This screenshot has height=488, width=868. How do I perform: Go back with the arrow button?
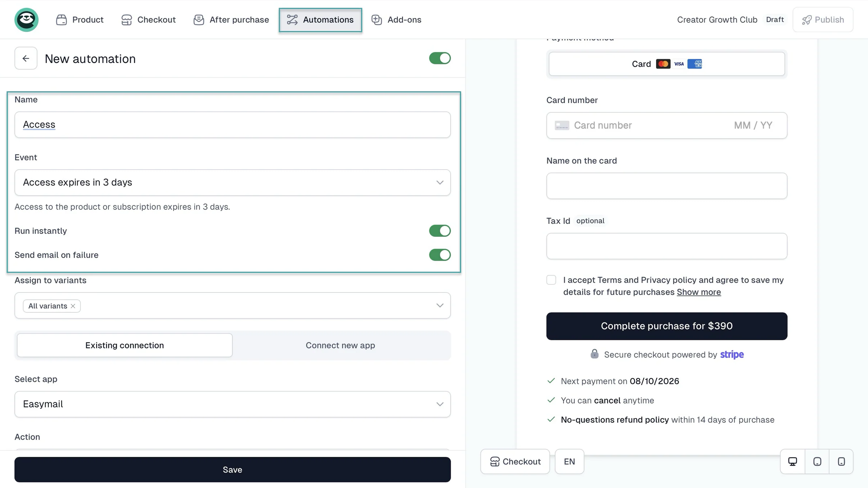(x=26, y=58)
